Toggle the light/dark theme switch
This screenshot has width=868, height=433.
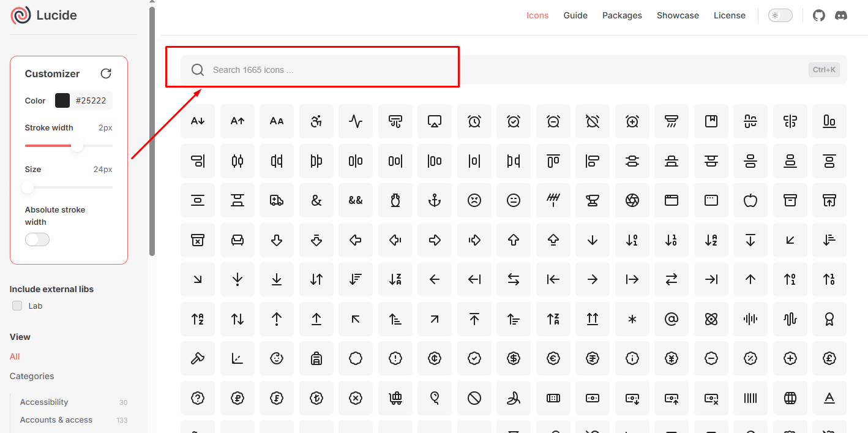[x=780, y=15]
